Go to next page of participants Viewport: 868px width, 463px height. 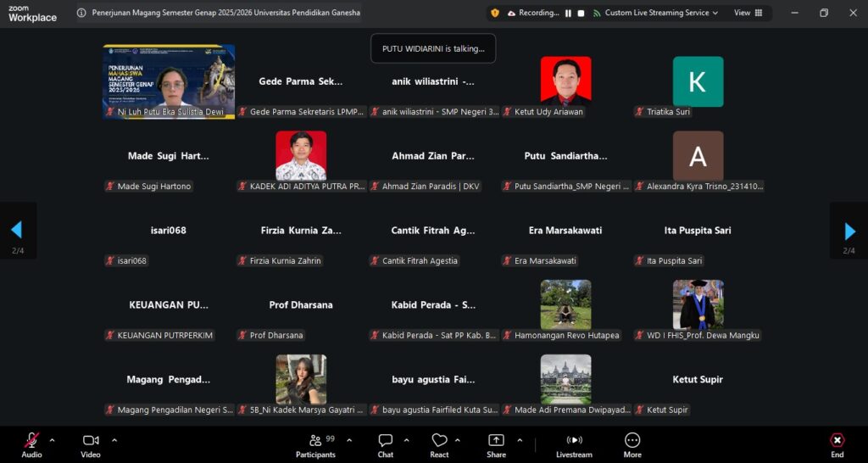[849, 231]
